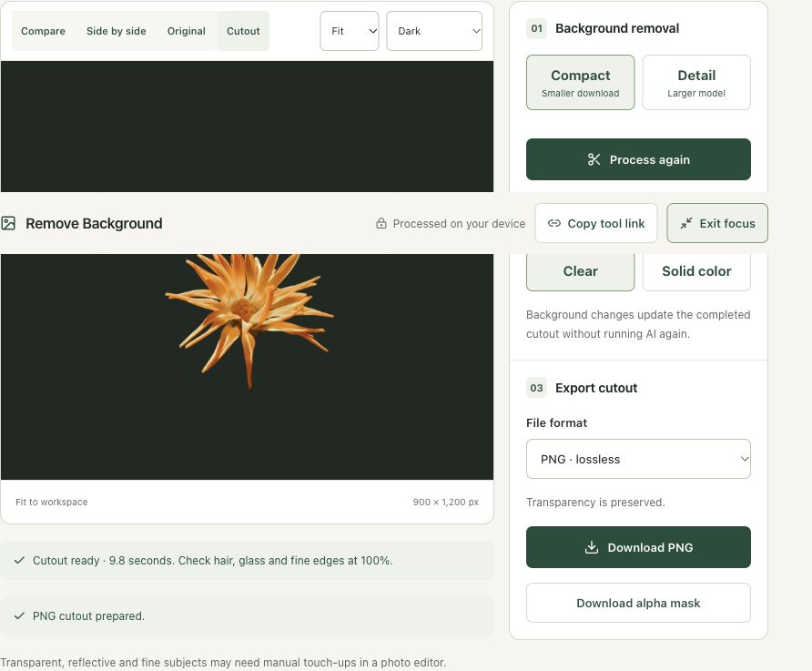Show the Original image tab

coord(187,31)
